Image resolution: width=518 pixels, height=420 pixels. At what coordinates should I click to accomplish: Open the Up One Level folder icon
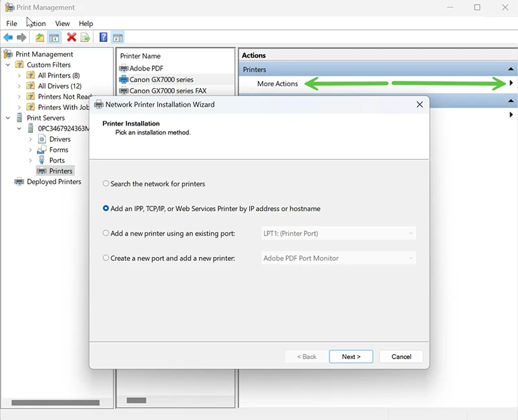(39, 37)
